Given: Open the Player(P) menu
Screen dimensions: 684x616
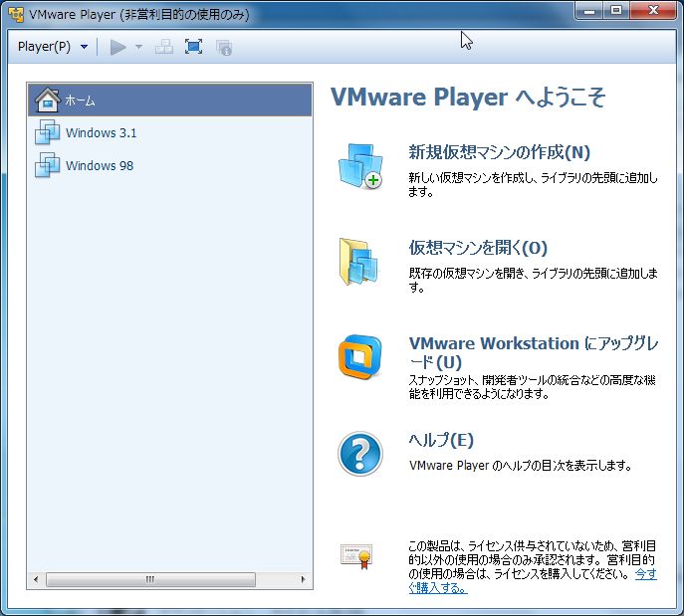Looking at the screenshot, I should (x=44, y=46).
